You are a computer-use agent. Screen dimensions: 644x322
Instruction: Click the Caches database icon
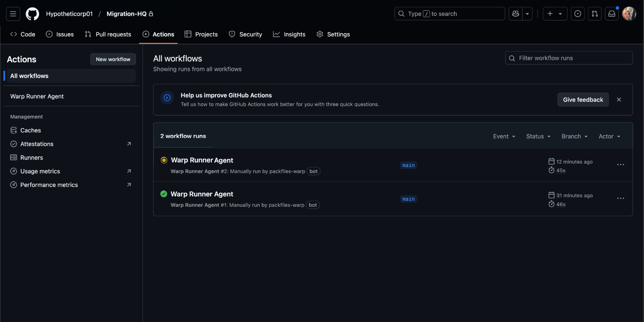14,130
